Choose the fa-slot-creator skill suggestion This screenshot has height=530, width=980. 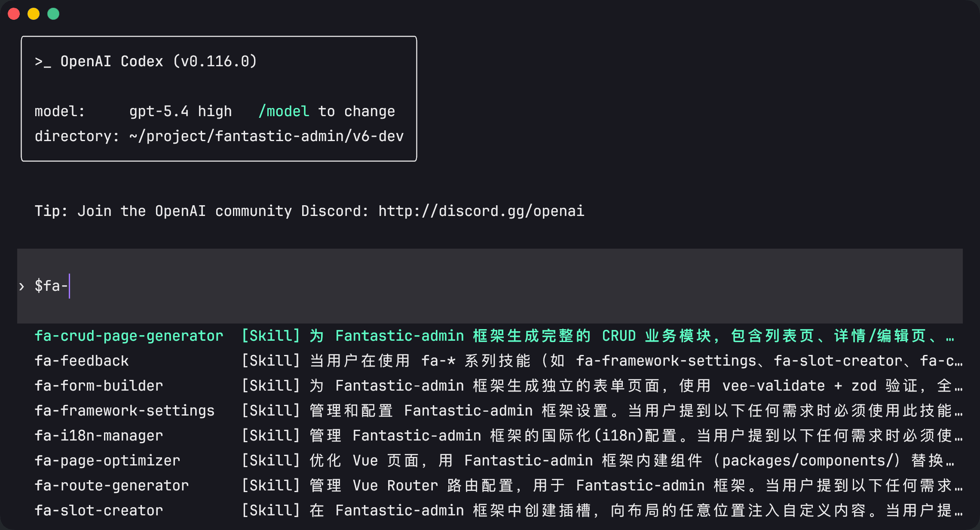tap(99, 511)
